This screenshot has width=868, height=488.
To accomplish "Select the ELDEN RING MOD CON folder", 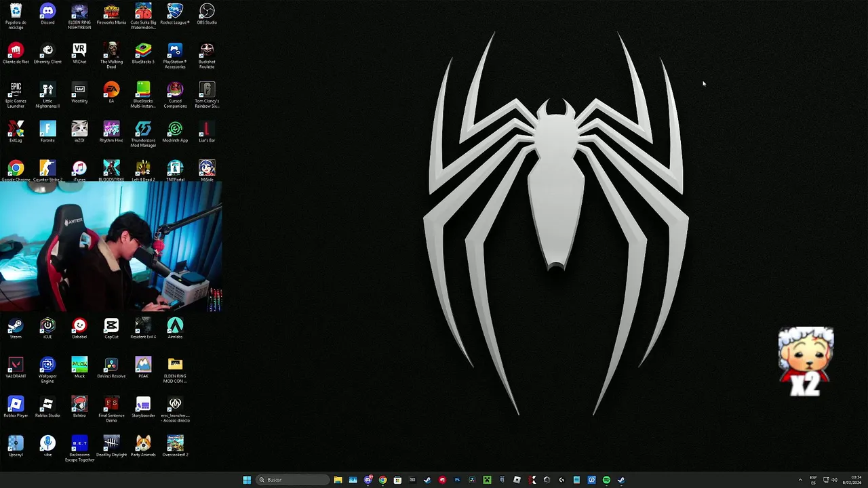I will point(175,370).
